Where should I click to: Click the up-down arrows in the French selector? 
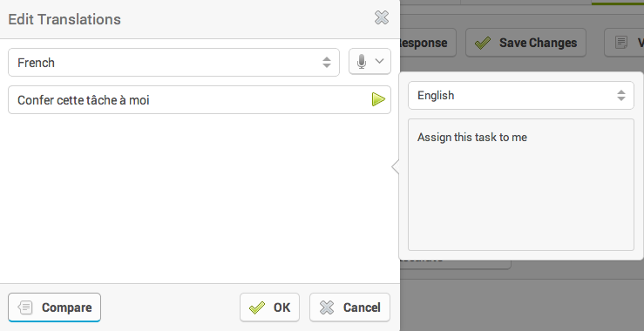[x=327, y=63]
